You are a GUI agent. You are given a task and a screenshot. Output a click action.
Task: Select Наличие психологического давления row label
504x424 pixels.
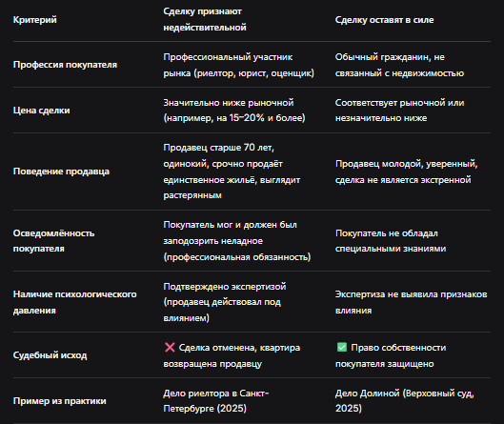[75, 302]
